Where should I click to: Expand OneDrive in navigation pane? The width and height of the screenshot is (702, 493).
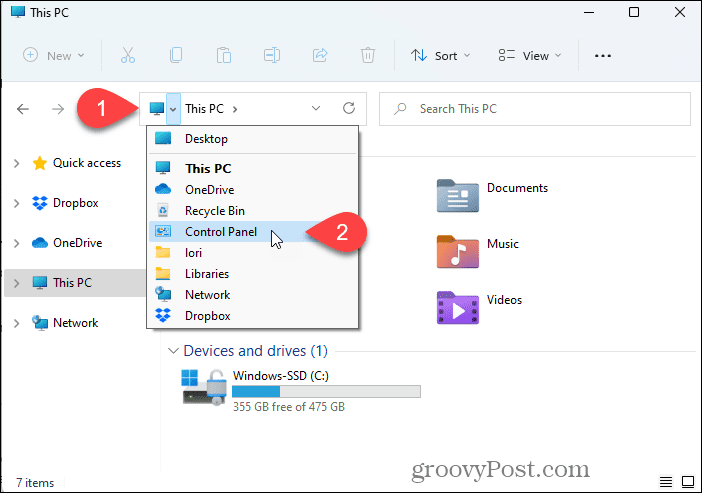pyautogui.click(x=17, y=243)
